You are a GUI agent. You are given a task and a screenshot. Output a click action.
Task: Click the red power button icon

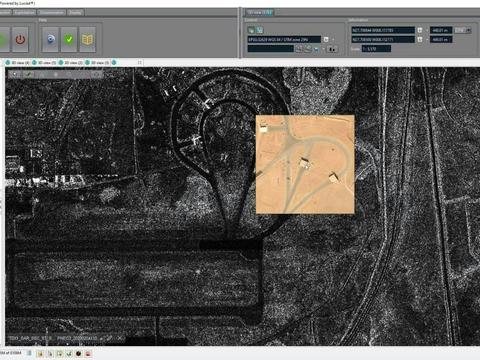pos(20,40)
